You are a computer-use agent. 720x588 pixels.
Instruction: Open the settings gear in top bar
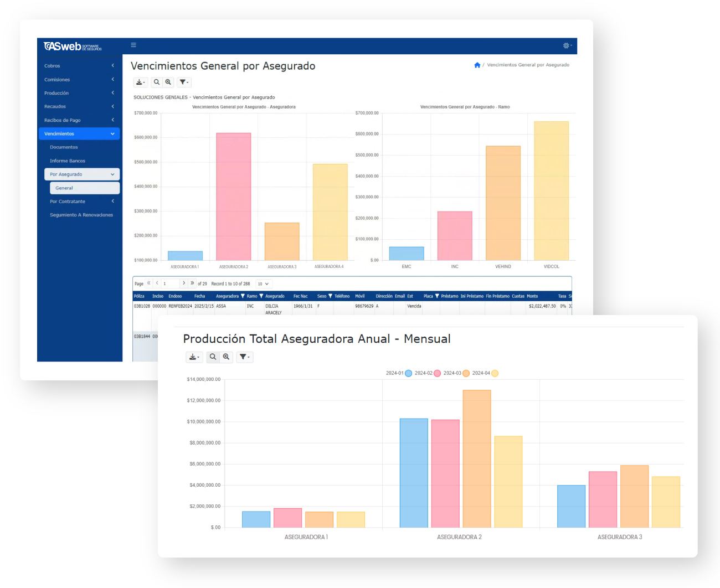pyautogui.click(x=567, y=45)
